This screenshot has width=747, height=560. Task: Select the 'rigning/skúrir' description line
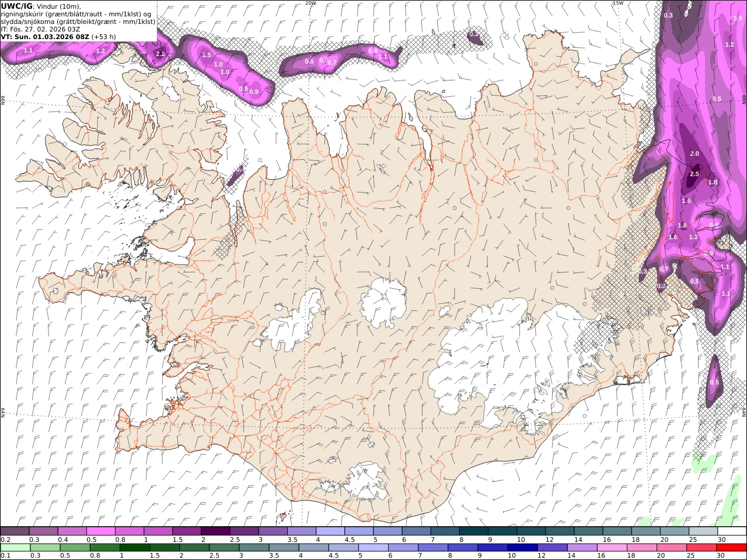pyautogui.click(x=76, y=13)
